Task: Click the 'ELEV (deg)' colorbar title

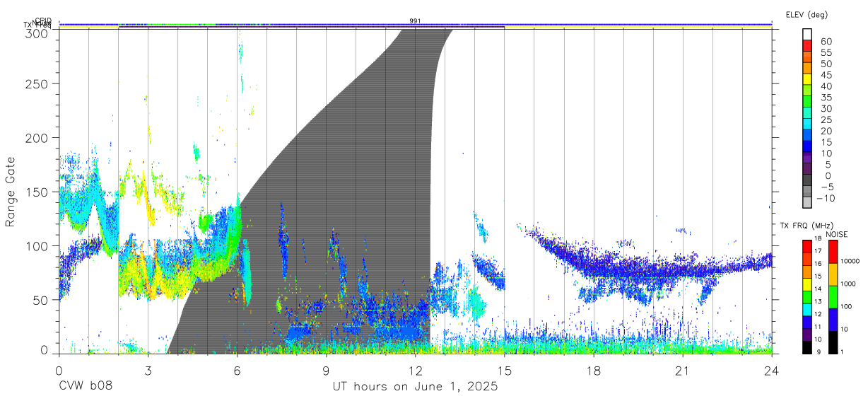Action: pos(807,14)
